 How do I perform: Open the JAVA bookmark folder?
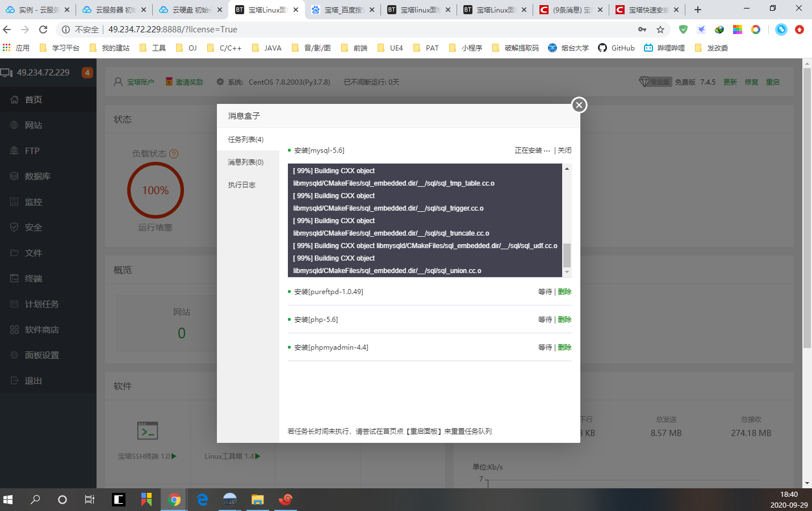pos(266,48)
